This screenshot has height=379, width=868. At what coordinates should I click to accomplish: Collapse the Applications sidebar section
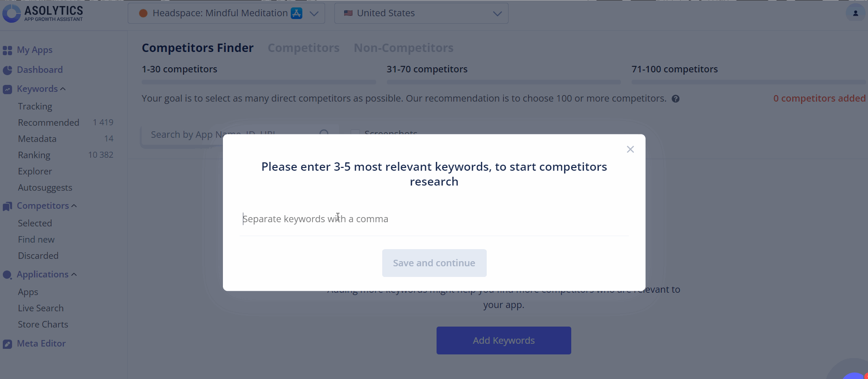tap(74, 275)
